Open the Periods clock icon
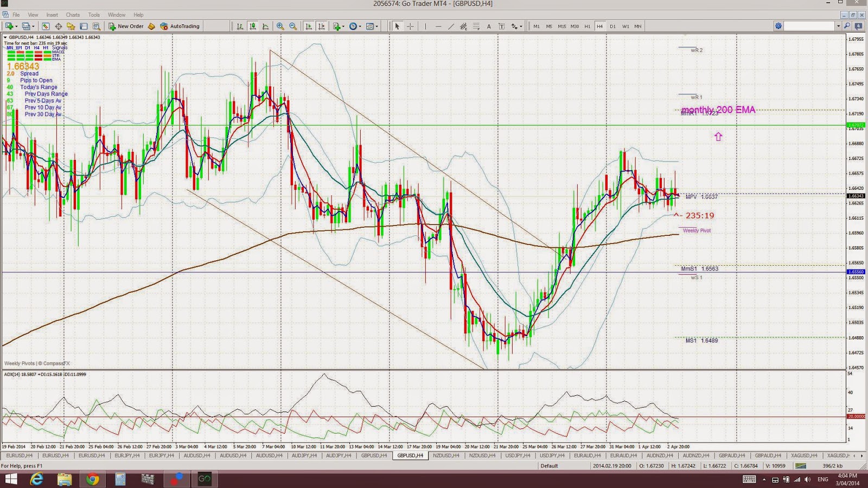The image size is (868, 488). 353,26
